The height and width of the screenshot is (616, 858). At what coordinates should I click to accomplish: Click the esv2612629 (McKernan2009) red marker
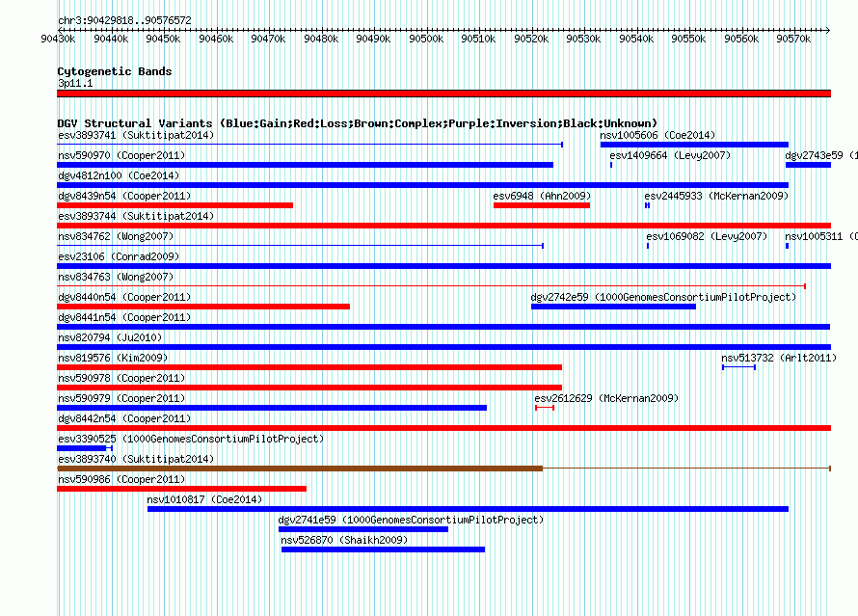(545, 408)
